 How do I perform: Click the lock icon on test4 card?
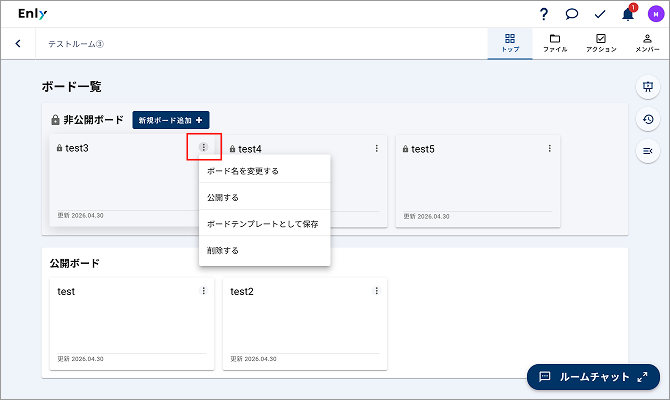(x=232, y=149)
